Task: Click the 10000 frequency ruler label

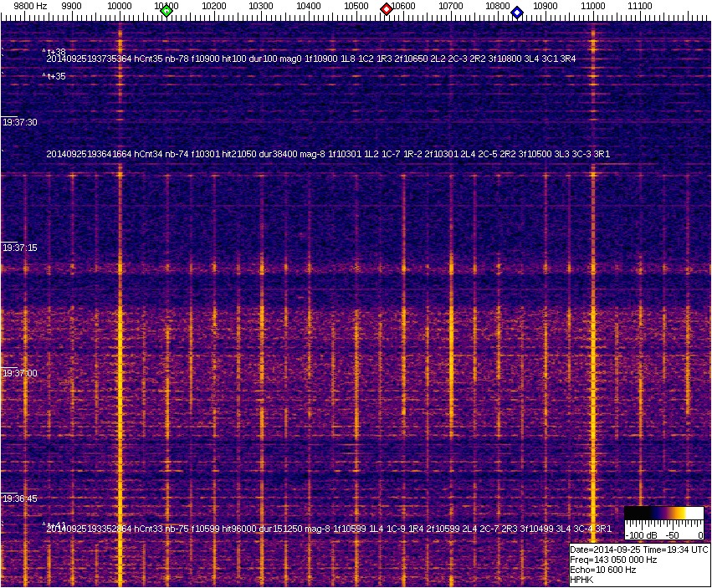Action: click(x=120, y=6)
